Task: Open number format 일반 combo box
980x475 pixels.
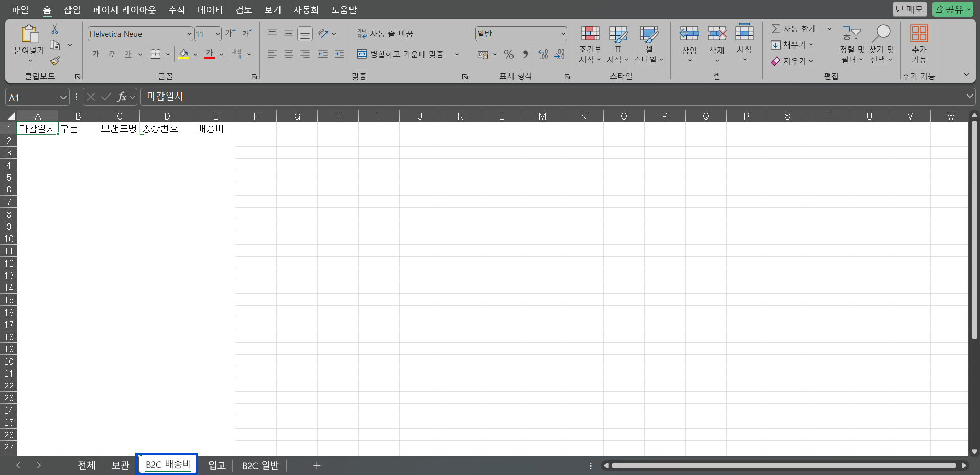Action: [x=521, y=34]
